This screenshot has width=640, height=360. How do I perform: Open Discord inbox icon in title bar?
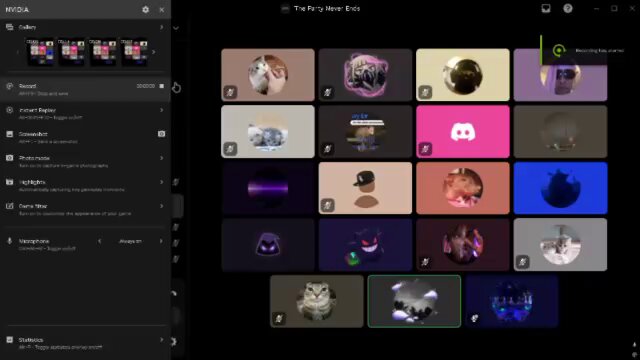tap(546, 9)
